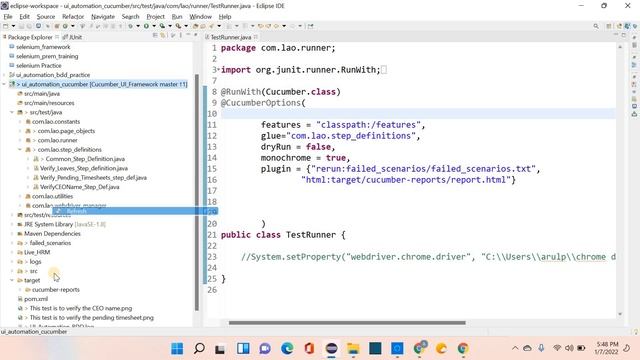
Task: Collapse the ui_automation_cucumber project node
Action: tap(4, 84)
